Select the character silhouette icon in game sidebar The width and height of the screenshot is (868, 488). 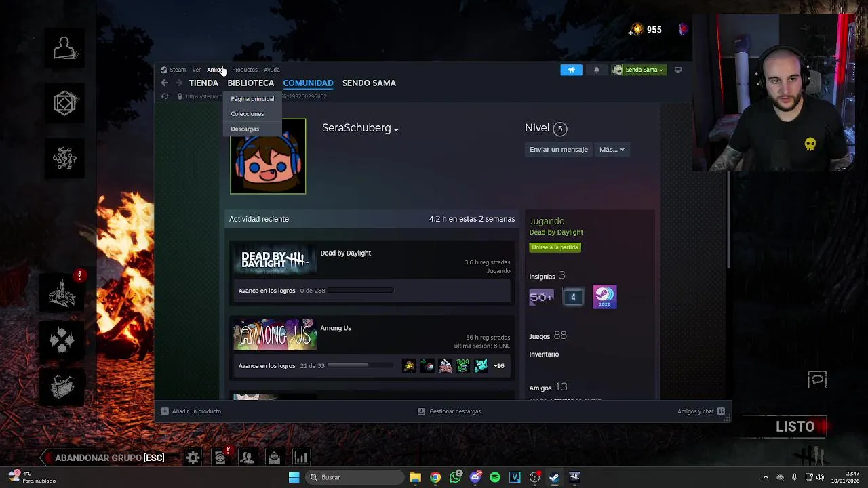point(65,48)
